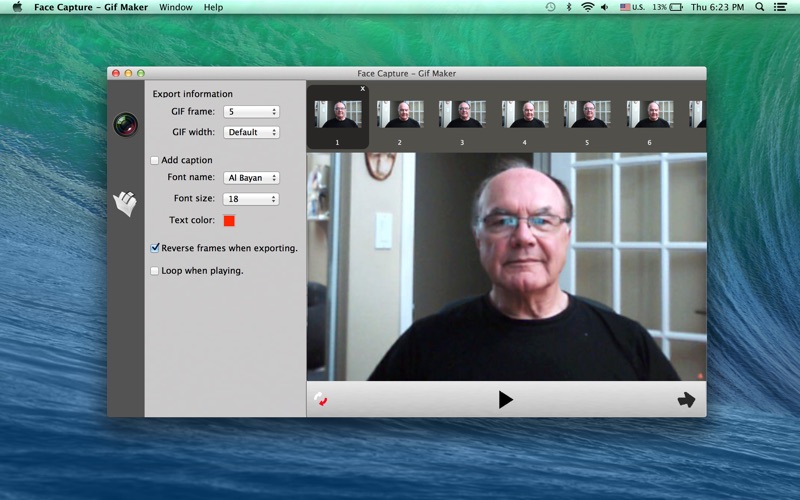Remove frame 1 with its X button

tap(363, 89)
